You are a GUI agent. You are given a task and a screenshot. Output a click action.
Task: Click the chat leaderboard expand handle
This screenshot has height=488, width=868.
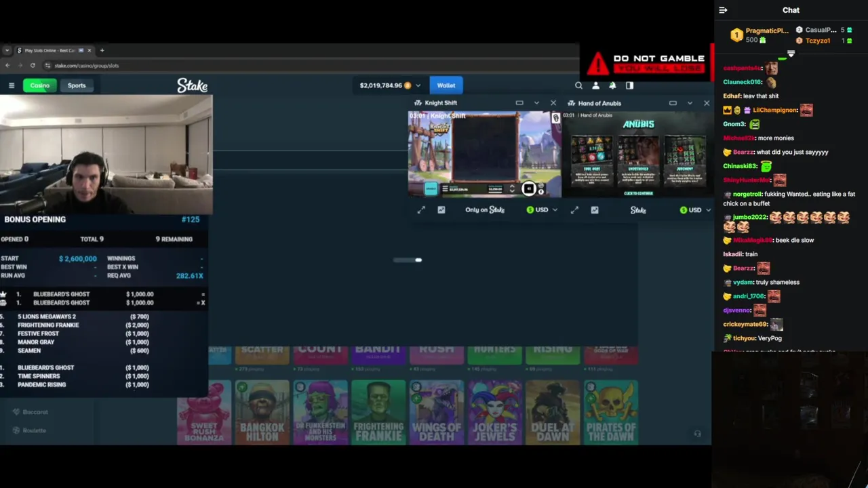pyautogui.click(x=791, y=54)
